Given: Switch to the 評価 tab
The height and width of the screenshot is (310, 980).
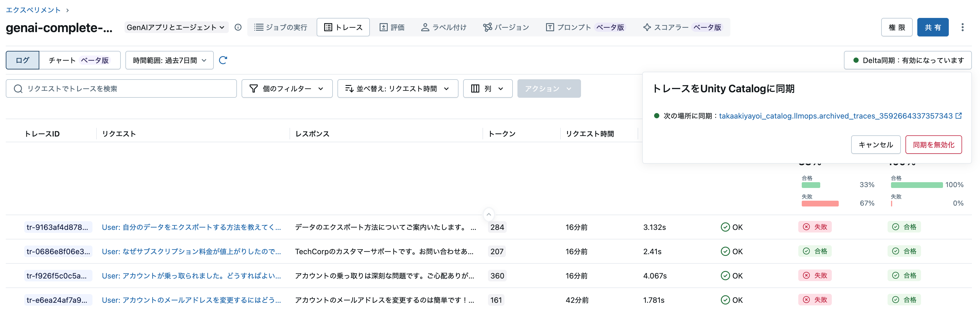Looking at the screenshot, I should [392, 27].
